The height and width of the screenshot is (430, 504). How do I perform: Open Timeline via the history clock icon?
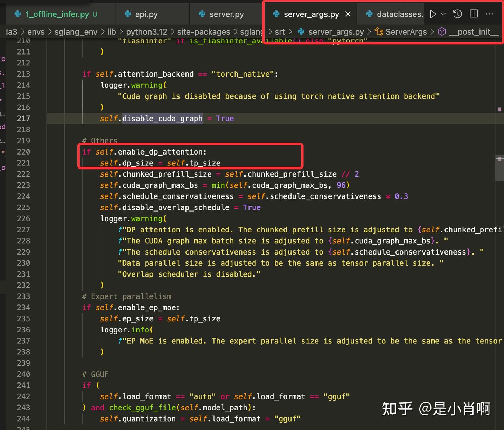(457, 14)
